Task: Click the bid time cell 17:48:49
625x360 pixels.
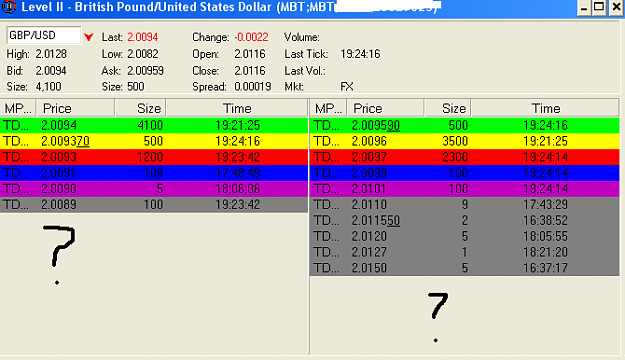Action: click(x=238, y=173)
